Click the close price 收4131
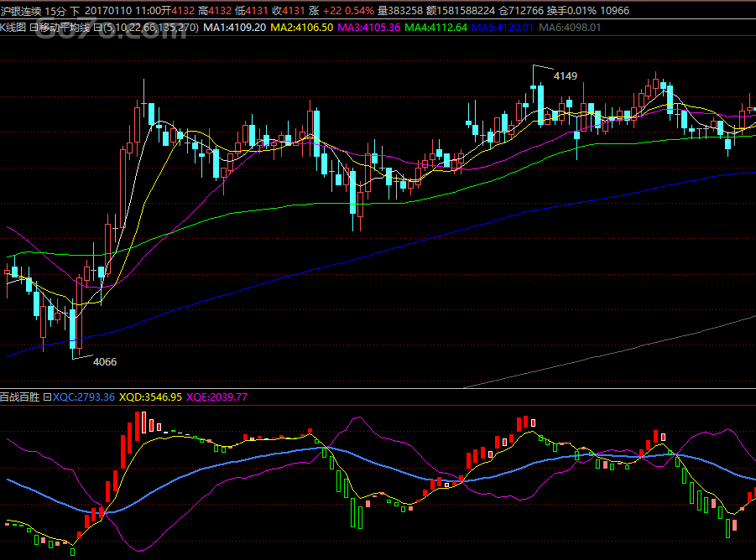Screen dimensions: 756x560 289,11
